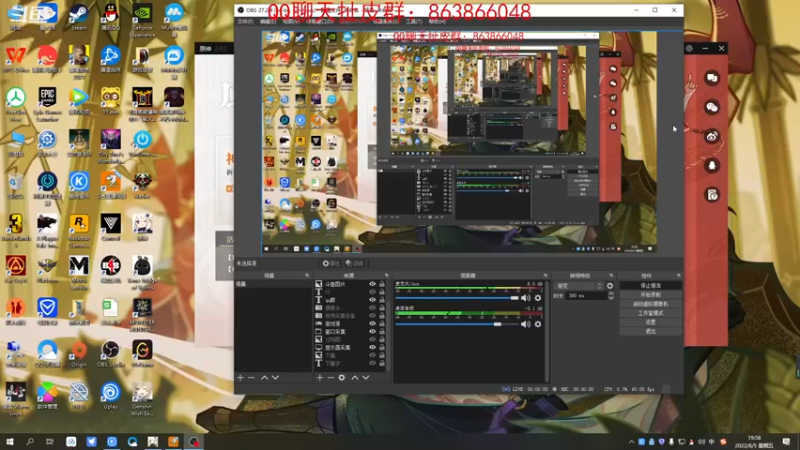
Task: Click the 启动虚拟摄像机 button
Action: 651,304
